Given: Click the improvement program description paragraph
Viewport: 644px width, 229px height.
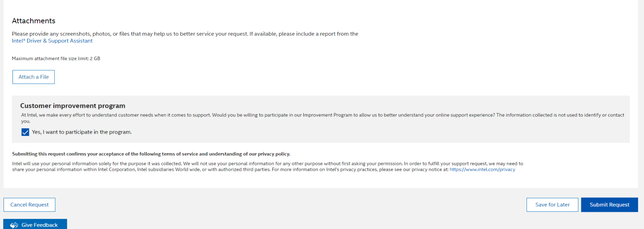Looking at the screenshot, I should click(323, 118).
